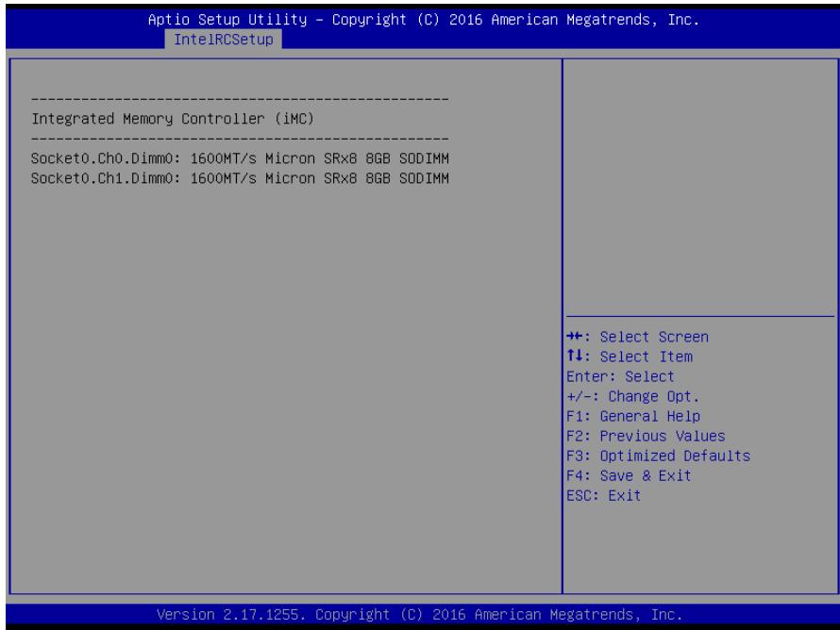Image resolution: width=840 pixels, height=630 pixels.
Task: Click F4: Save & Exit
Action: (629, 476)
